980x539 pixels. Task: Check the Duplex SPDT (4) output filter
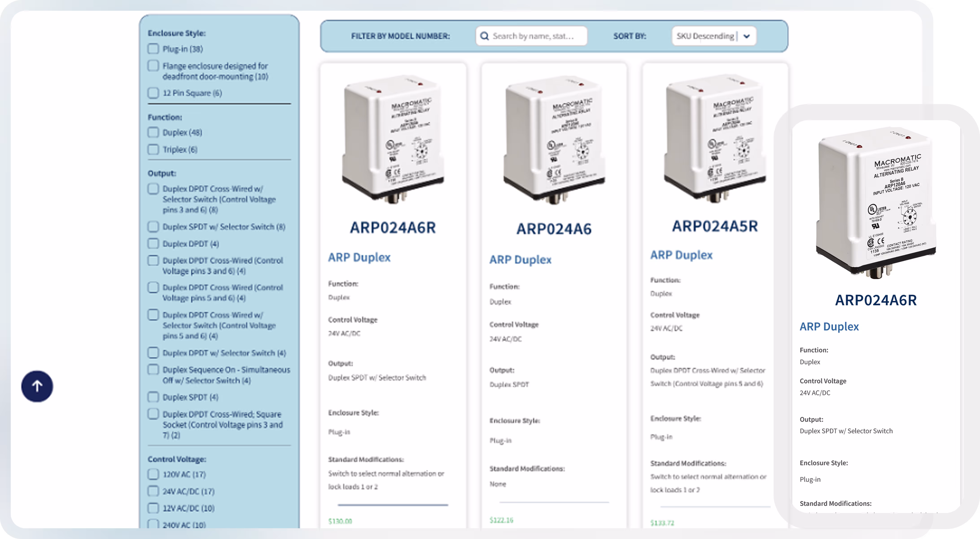click(x=153, y=397)
